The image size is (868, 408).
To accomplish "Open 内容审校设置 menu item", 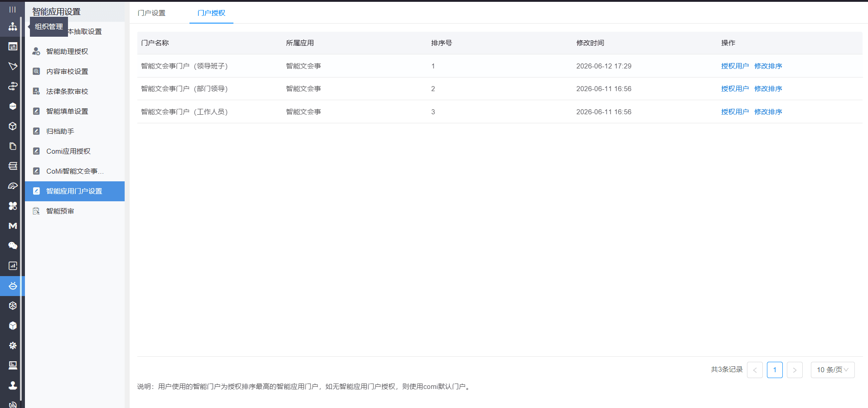I will [75, 71].
